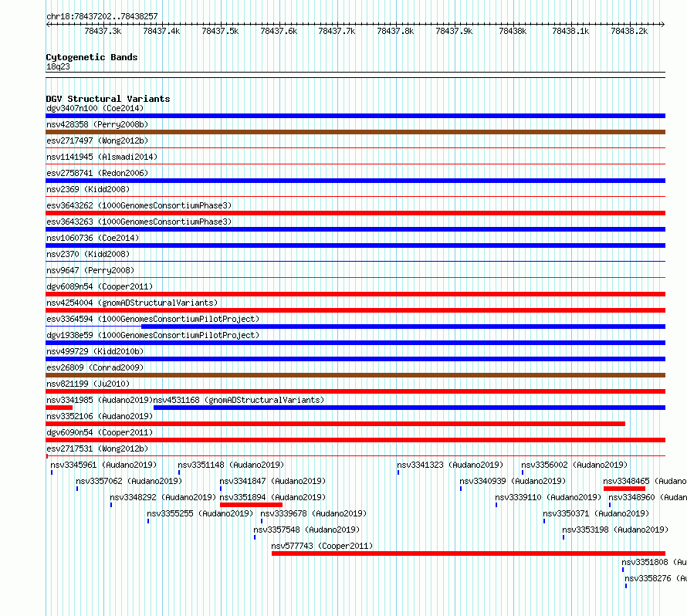Click the nsv9647 (Perry2008) label
This screenshot has width=687, height=616.
point(90,270)
